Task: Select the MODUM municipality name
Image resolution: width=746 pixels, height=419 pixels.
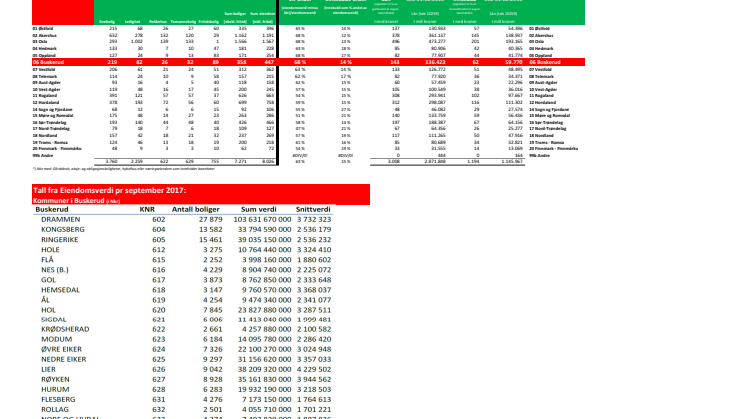Action: pyautogui.click(x=57, y=339)
